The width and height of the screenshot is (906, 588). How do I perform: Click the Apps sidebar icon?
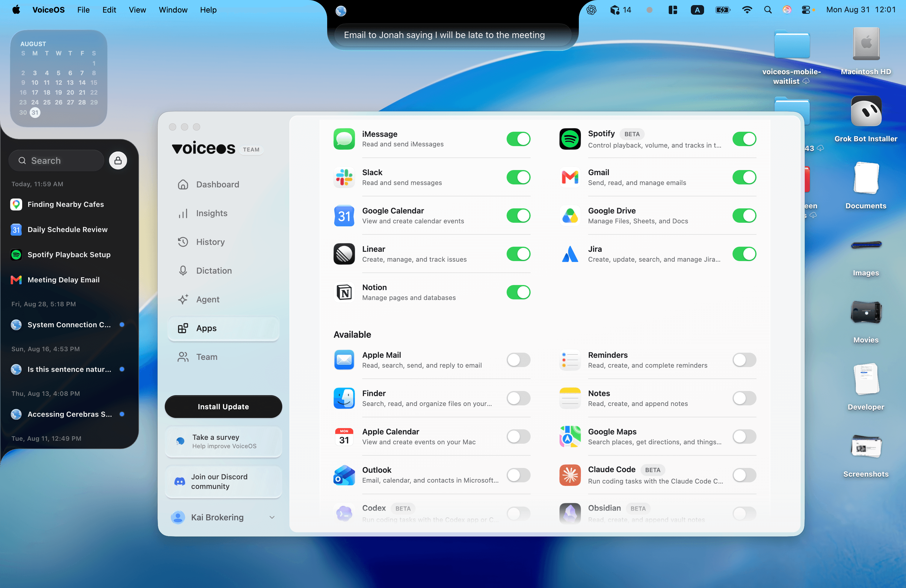(x=183, y=328)
